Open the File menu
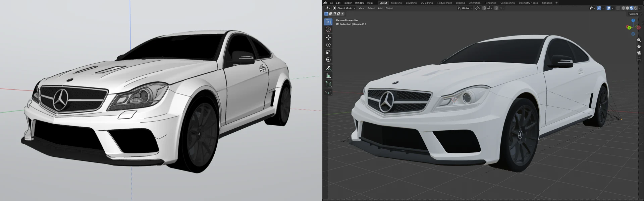 tap(331, 3)
